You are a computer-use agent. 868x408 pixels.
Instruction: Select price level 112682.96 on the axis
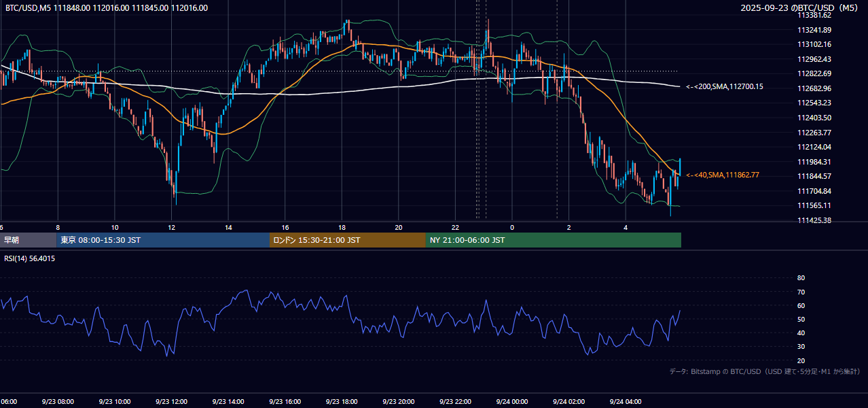(x=814, y=88)
